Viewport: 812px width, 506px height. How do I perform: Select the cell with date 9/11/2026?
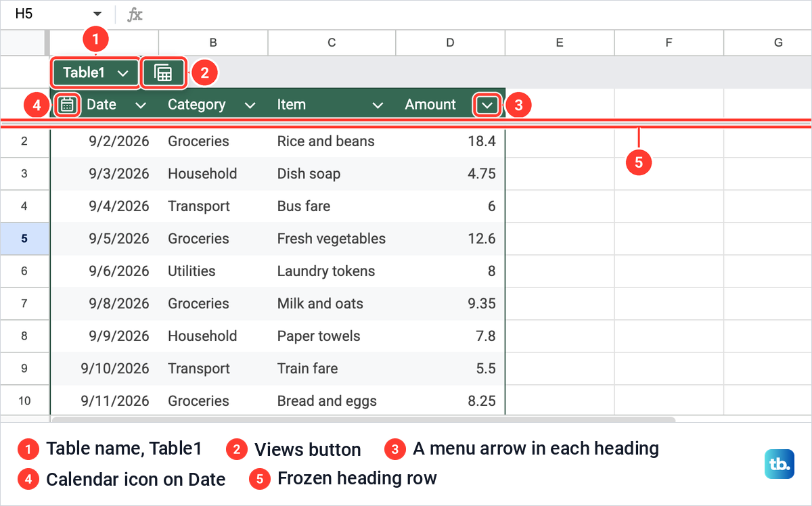coord(105,400)
